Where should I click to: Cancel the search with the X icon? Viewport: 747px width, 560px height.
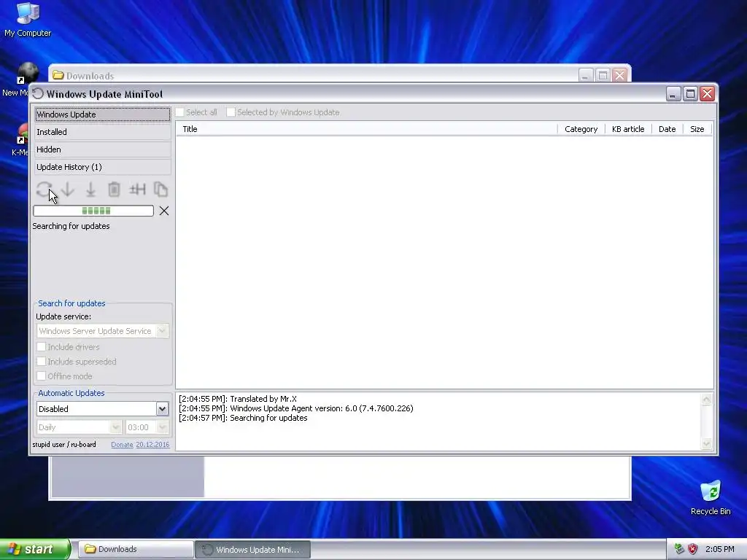pos(164,211)
